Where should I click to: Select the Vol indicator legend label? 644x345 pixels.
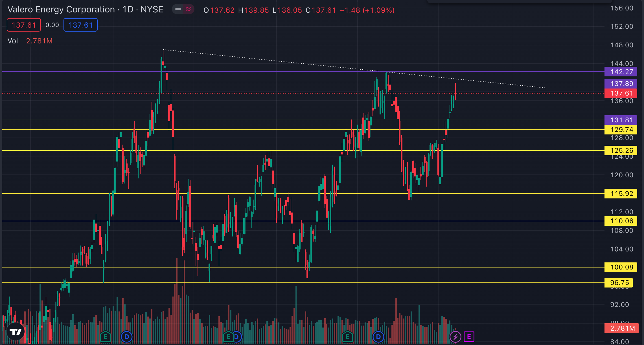coord(13,41)
